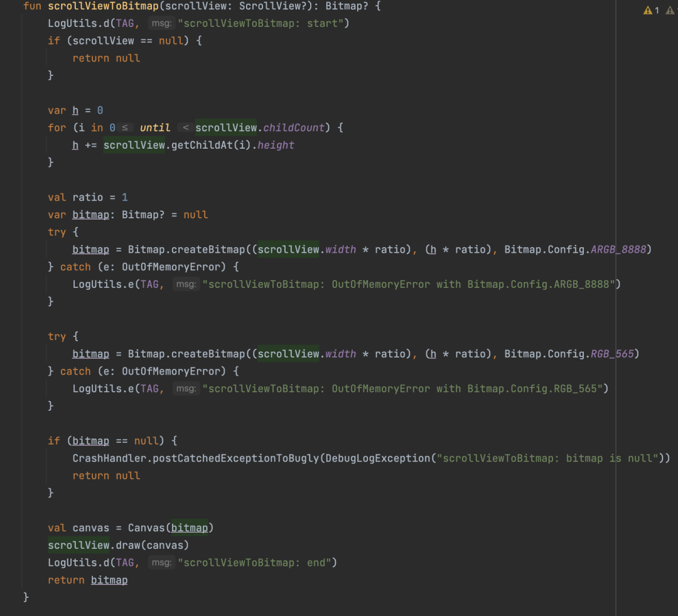678x616 pixels.
Task: Click the Canvas constructor call
Action: tap(146, 528)
